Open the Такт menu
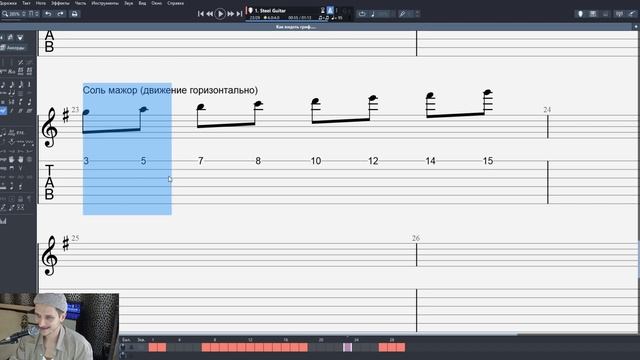 [x=26, y=3]
